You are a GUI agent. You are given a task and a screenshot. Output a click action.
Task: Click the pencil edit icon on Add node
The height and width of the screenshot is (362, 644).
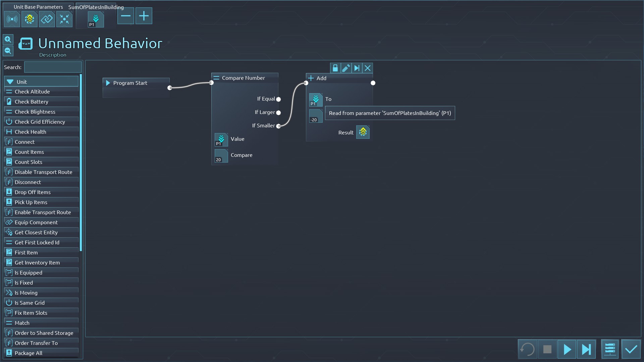(346, 68)
